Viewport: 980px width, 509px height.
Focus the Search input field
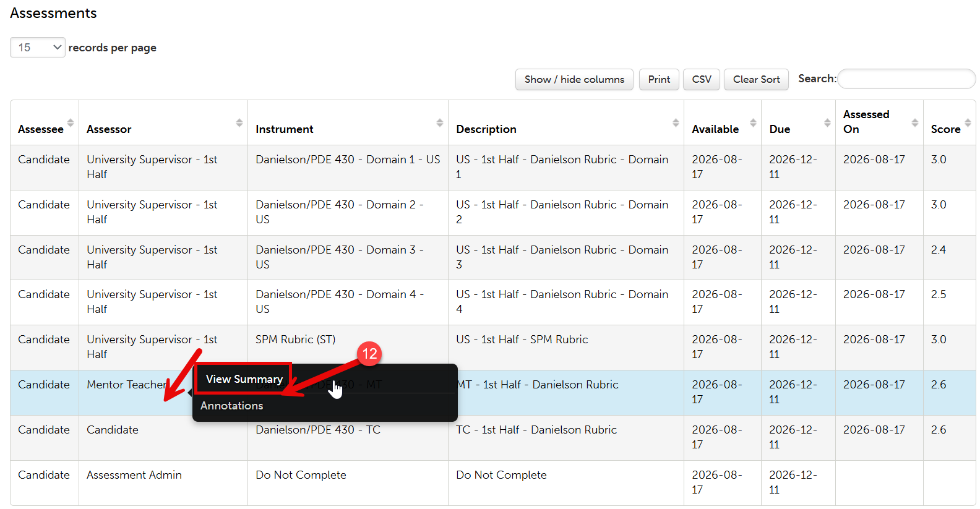point(906,79)
